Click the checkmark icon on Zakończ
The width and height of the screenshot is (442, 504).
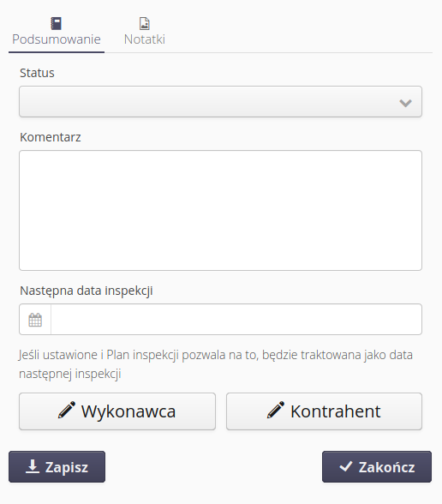(x=346, y=466)
